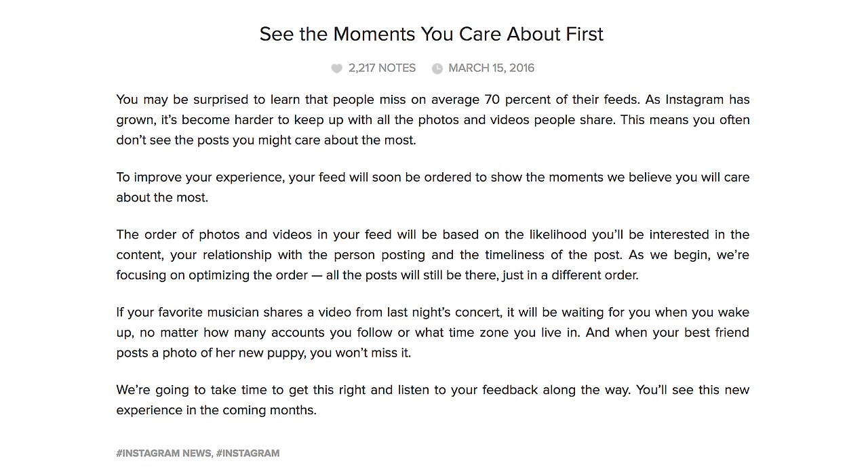The image size is (868, 476).
Task: Click the clock icon beside the post date
Action: 437,68
